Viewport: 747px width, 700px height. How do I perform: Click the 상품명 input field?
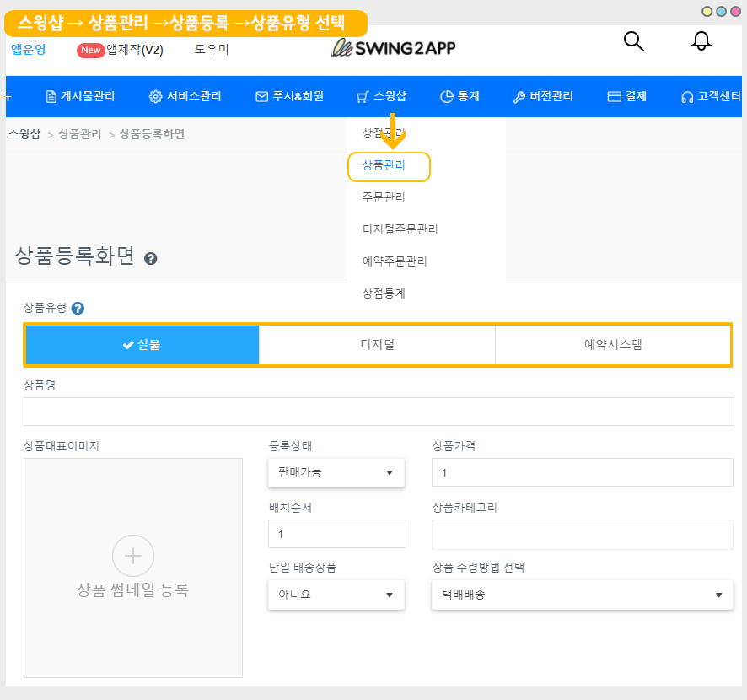coord(379,412)
